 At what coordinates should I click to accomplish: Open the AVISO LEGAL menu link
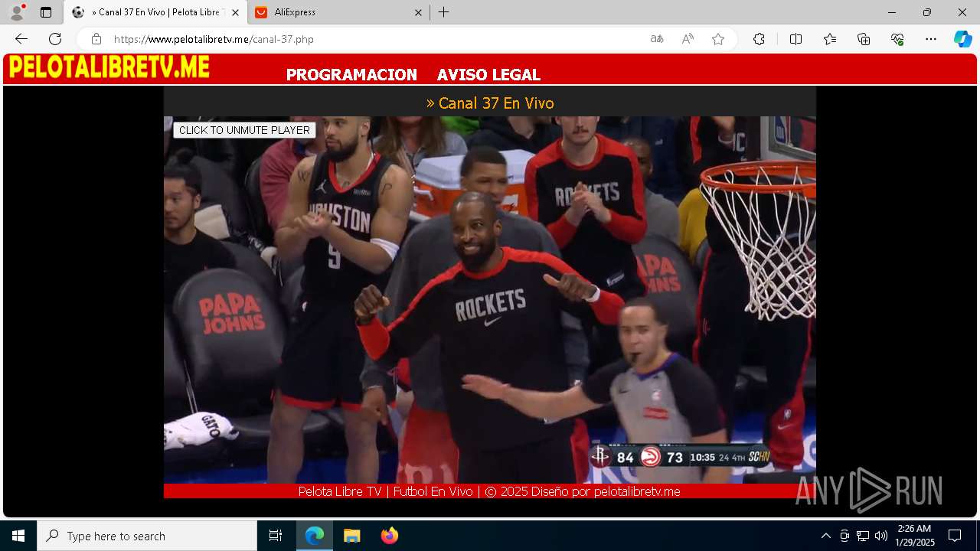click(488, 75)
